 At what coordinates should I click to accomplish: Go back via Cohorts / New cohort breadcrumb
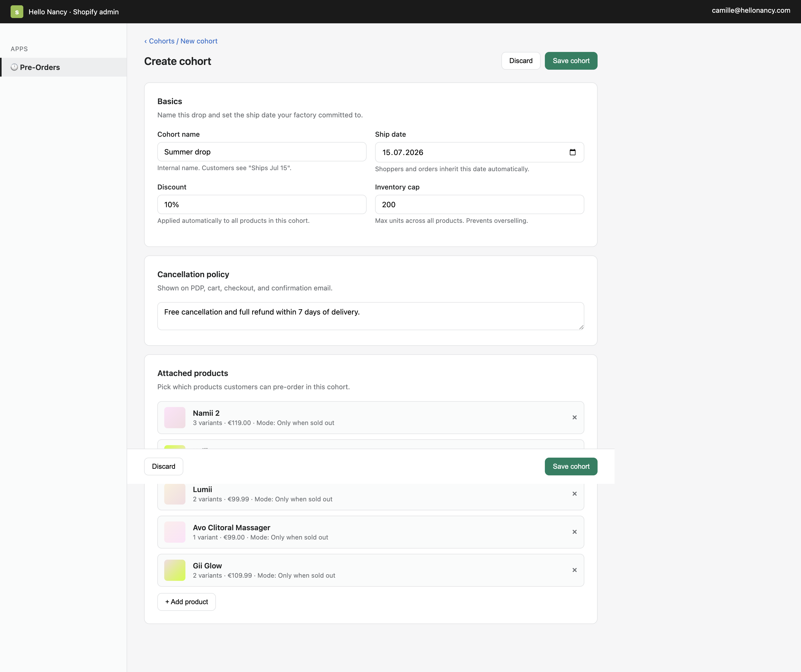[181, 41]
